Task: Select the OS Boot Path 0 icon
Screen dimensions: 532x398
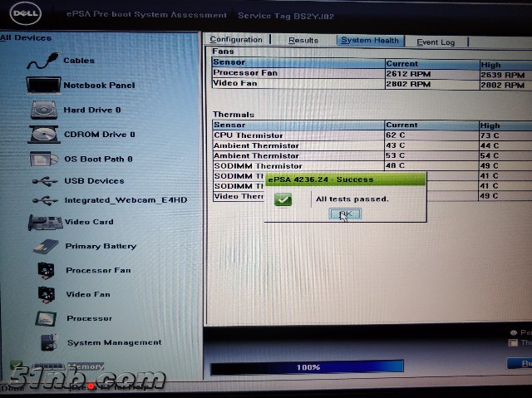Action: tap(43, 159)
